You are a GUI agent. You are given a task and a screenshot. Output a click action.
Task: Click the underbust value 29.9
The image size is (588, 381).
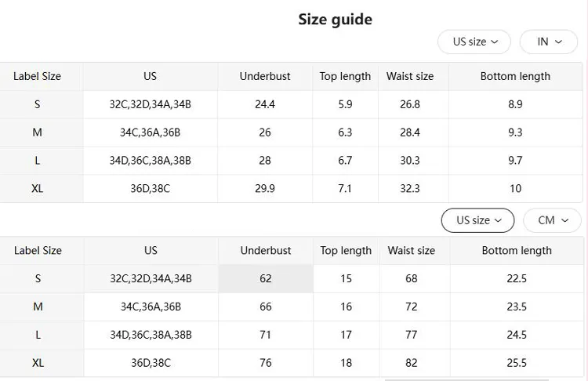[x=265, y=189]
